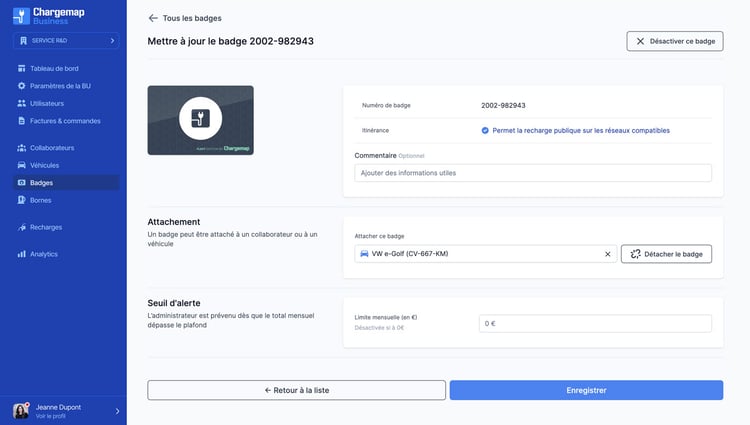The width and height of the screenshot is (750, 425).
Task: Open the Analytics page
Action: click(44, 254)
